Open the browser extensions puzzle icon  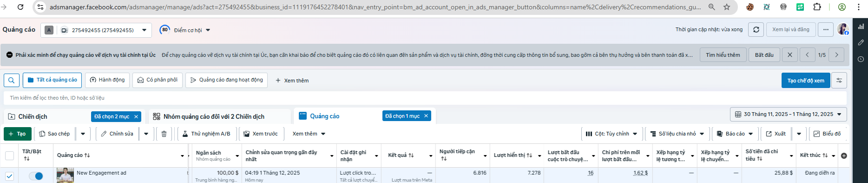(817, 7)
